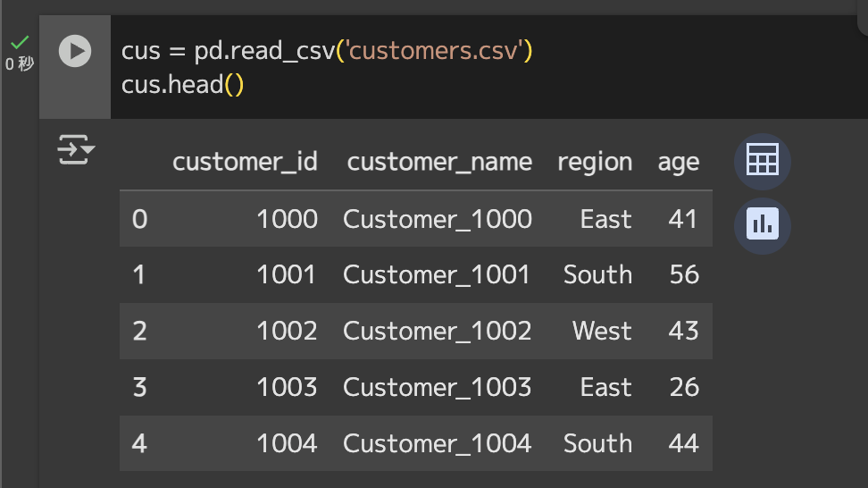Click the execution time label under checkmark
This screenshot has width=868, height=488.
[20, 63]
